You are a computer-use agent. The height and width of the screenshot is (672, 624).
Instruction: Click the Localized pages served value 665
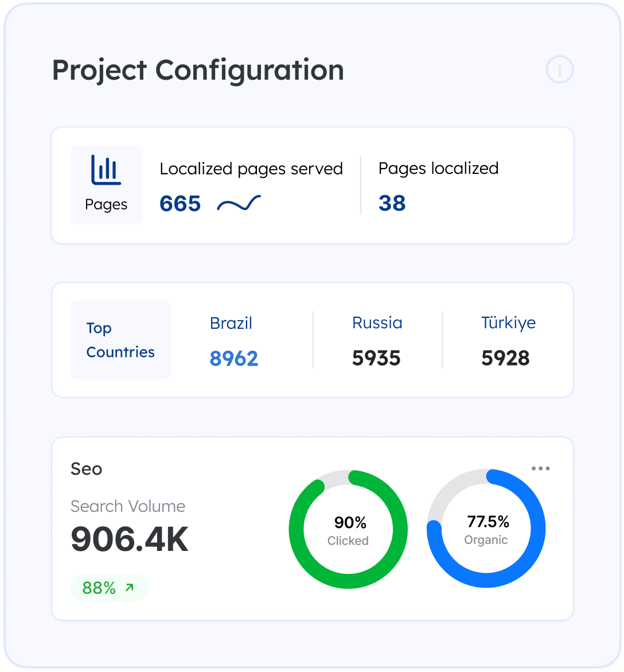coord(180,204)
